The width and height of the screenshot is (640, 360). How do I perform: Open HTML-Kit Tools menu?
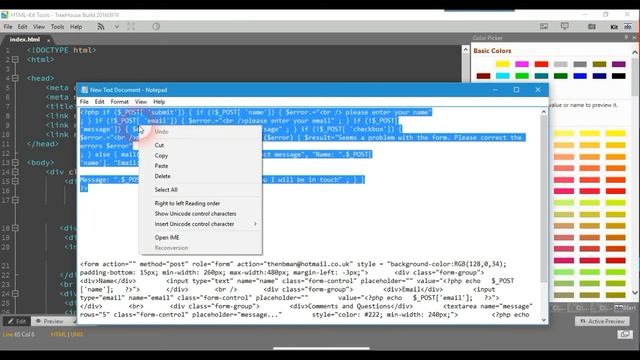click(x=57, y=27)
